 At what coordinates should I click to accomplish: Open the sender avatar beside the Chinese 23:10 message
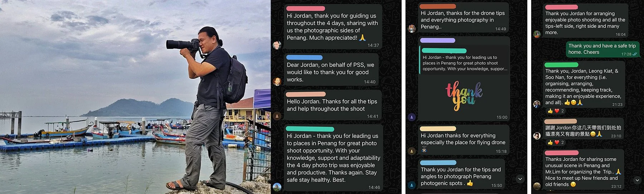point(537,136)
